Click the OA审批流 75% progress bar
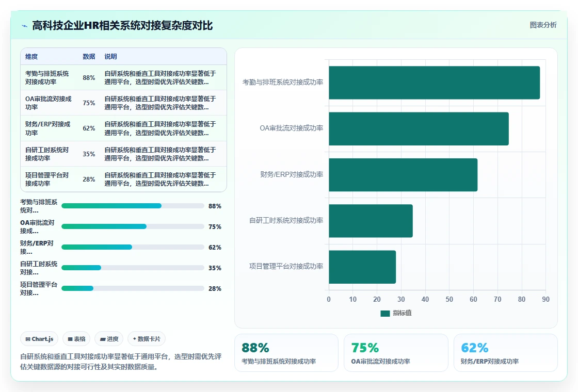Viewport: 578px width, 392px height. (x=133, y=226)
